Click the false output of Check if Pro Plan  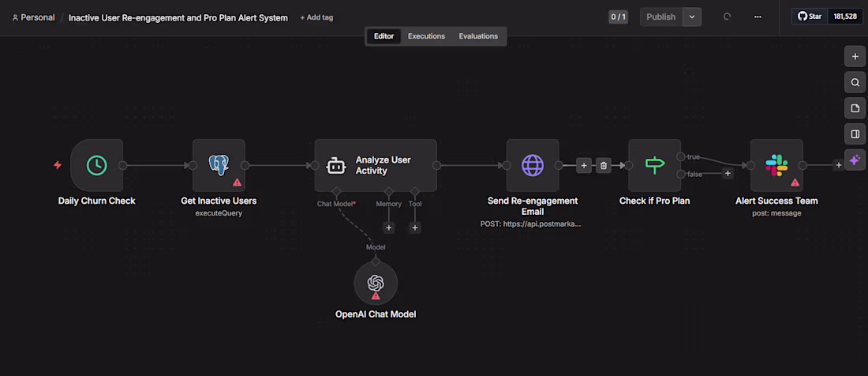tap(681, 174)
